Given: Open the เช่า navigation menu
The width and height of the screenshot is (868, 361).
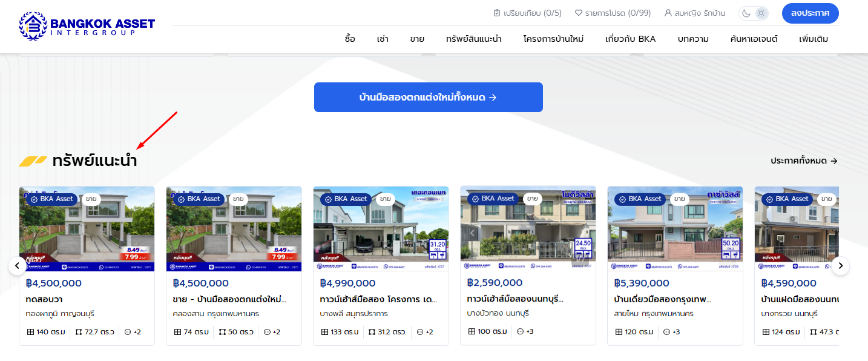Looking at the screenshot, I should [383, 39].
